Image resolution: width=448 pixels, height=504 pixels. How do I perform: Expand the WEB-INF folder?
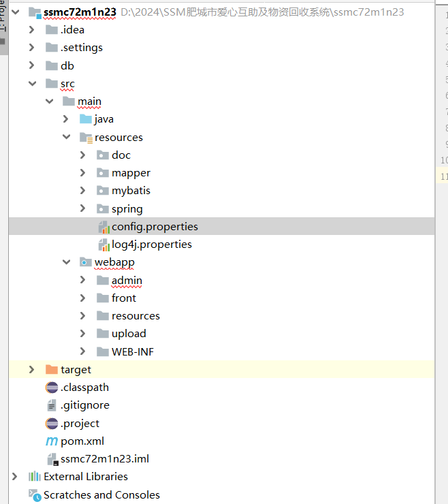click(83, 352)
